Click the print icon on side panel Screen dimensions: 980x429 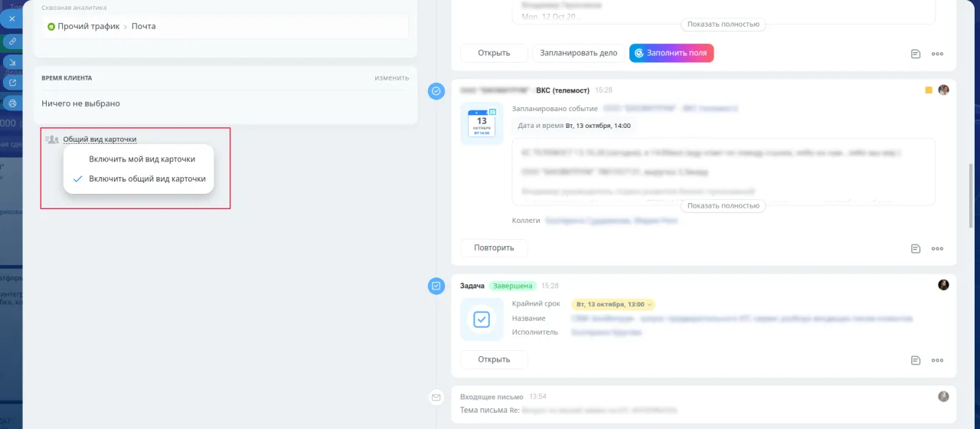(x=12, y=103)
